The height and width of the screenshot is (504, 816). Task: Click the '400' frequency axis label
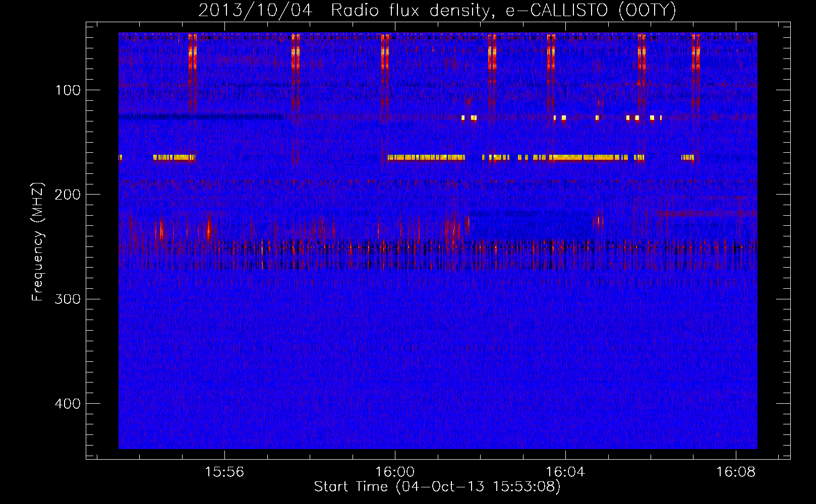pos(68,404)
